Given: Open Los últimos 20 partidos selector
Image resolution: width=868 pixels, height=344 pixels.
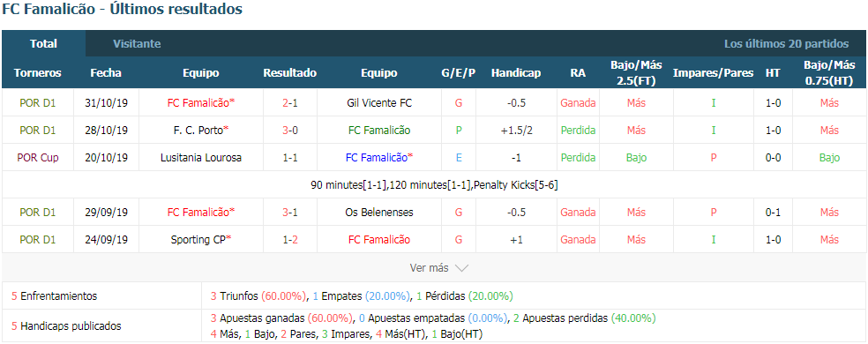Looking at the screenshot, I should (x=786, y=44).
